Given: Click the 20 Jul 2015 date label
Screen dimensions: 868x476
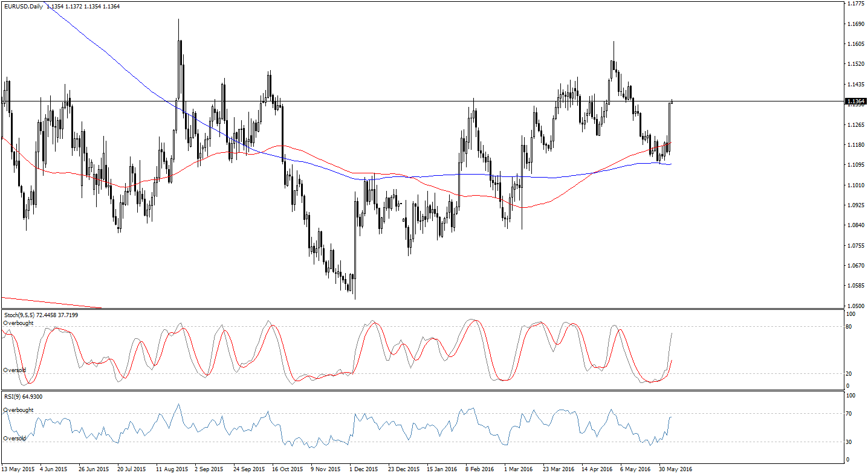Looking at the screenshot, I should tap(132, 469).
